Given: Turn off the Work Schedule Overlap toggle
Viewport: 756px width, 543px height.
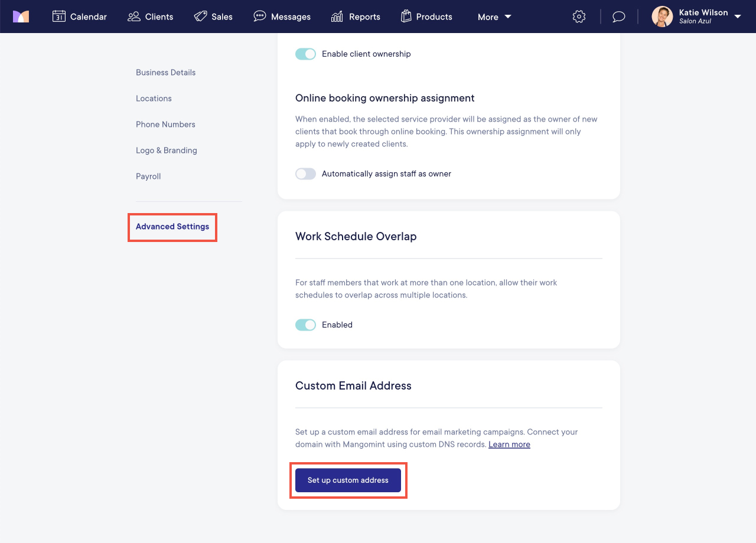Looking at the screenshot, I should 305,325.
